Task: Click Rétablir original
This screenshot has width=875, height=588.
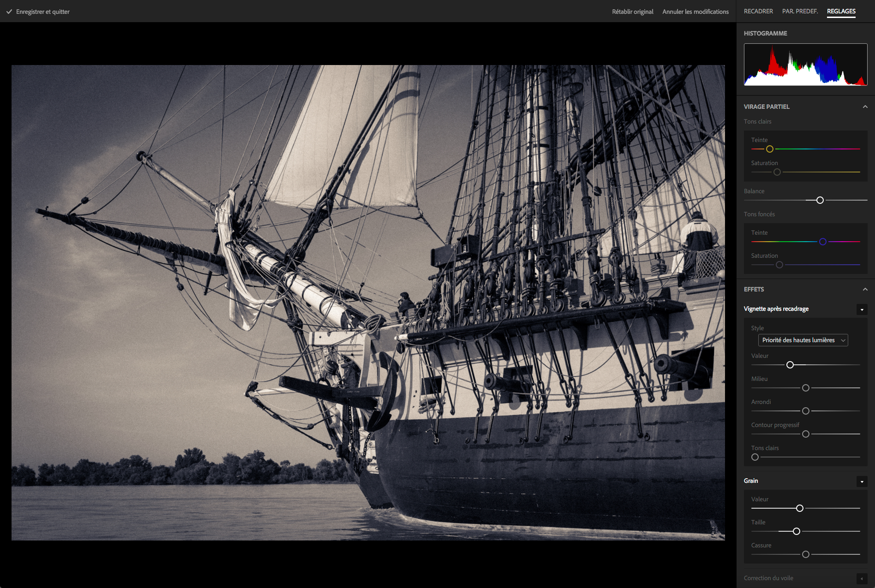Action: click(x=632, y=12)
